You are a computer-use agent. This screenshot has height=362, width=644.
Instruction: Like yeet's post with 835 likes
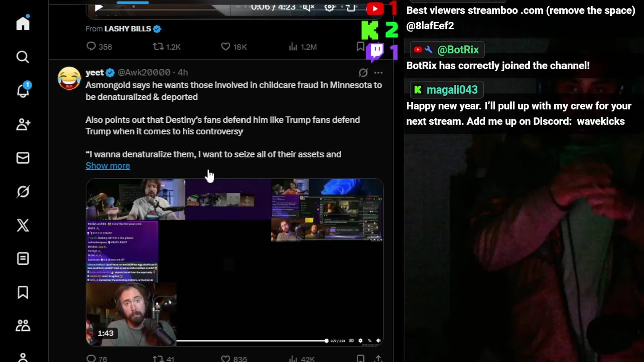pos(234,358)
